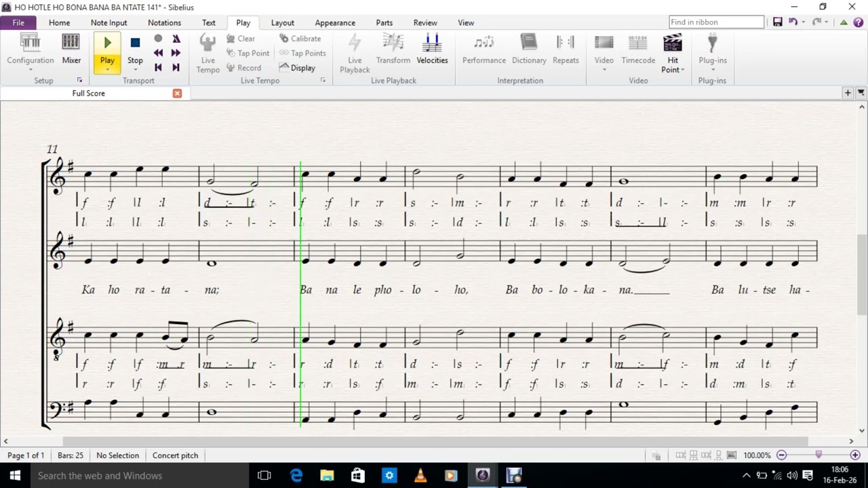Open the Setup group dialog launcher
Image resolution: width=868 pixels, height=488 pixels.
tap(80, 80)
